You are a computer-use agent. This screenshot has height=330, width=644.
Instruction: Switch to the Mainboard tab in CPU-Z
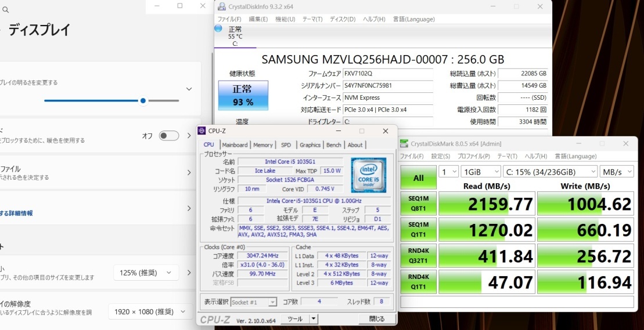pyautogui.click(x=235, y=145)
